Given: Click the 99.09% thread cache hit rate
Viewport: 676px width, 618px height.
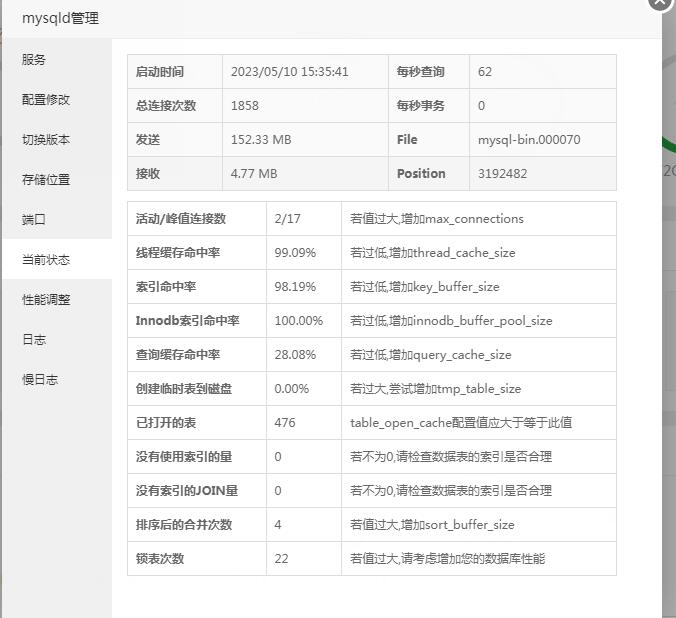Looking at the screenshot, I should tap(295, 253).
